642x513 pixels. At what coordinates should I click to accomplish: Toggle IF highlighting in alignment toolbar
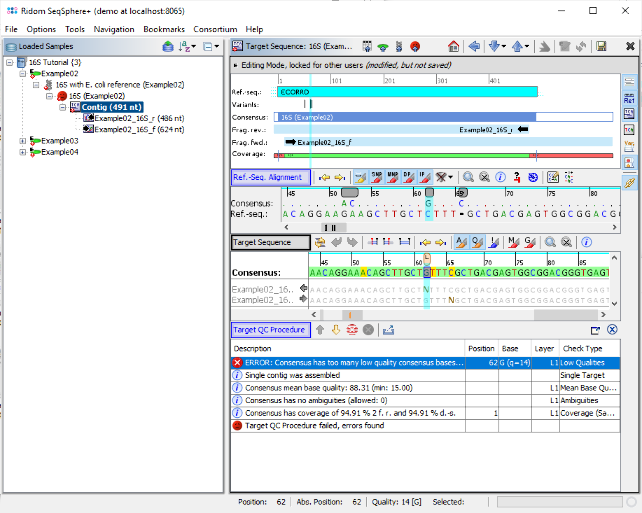point(425,177)
